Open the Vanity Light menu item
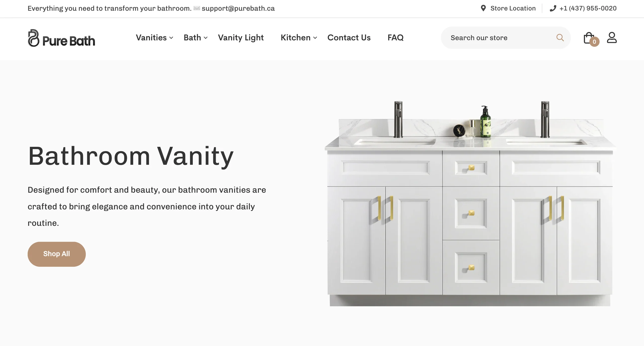The width and height of the screenshot is (644, 346). click(241, 37)
